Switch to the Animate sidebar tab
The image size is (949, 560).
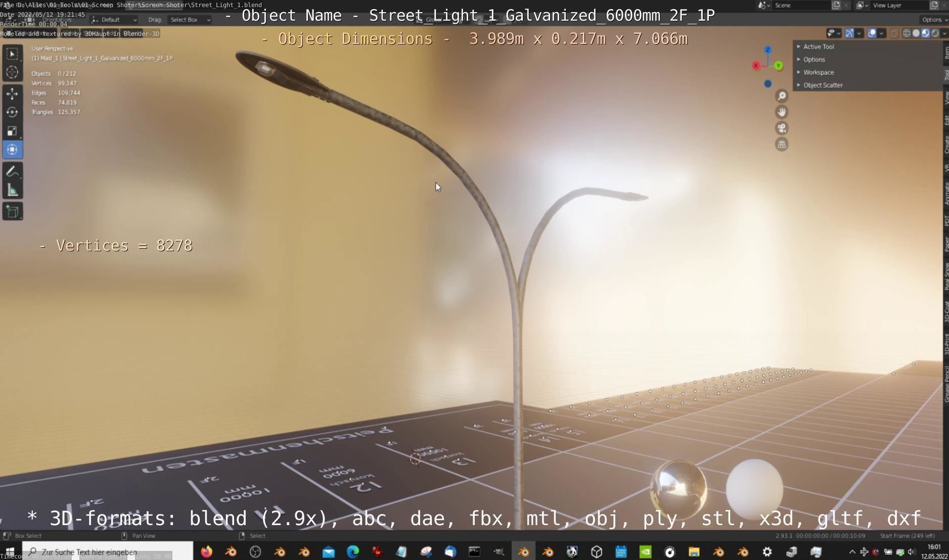[x=946, y=194]
